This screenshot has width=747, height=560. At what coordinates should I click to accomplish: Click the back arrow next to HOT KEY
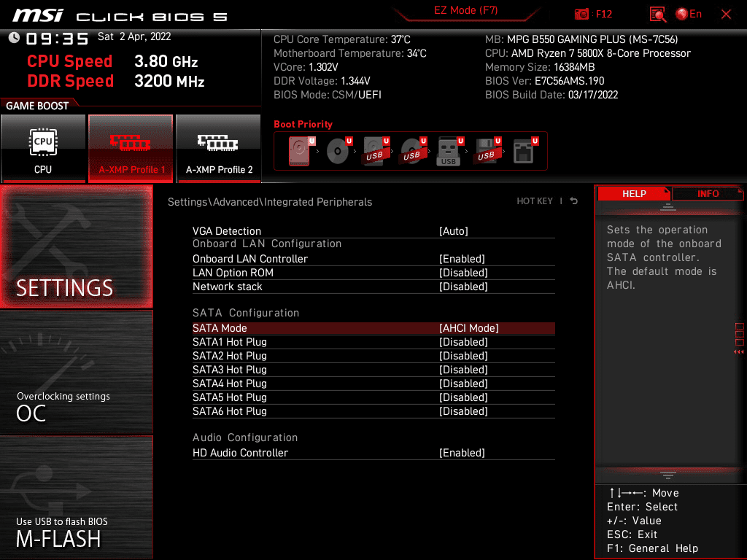click(x=573, y=201)
